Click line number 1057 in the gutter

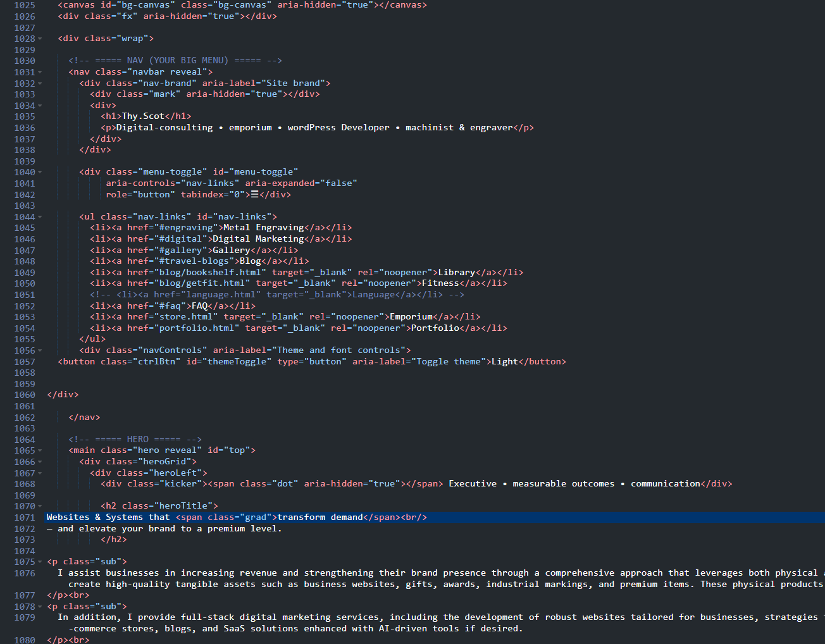(25, 362)
